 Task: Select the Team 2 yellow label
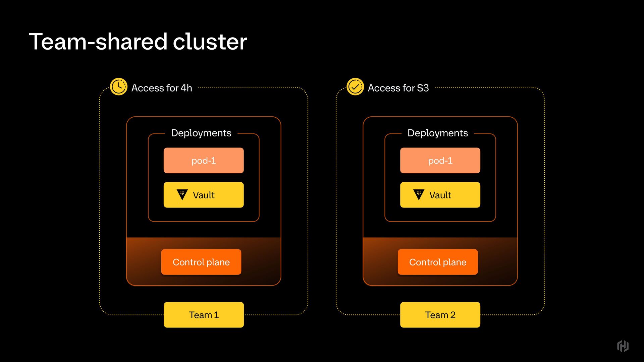pyautogui.click(x=440, y=315)
